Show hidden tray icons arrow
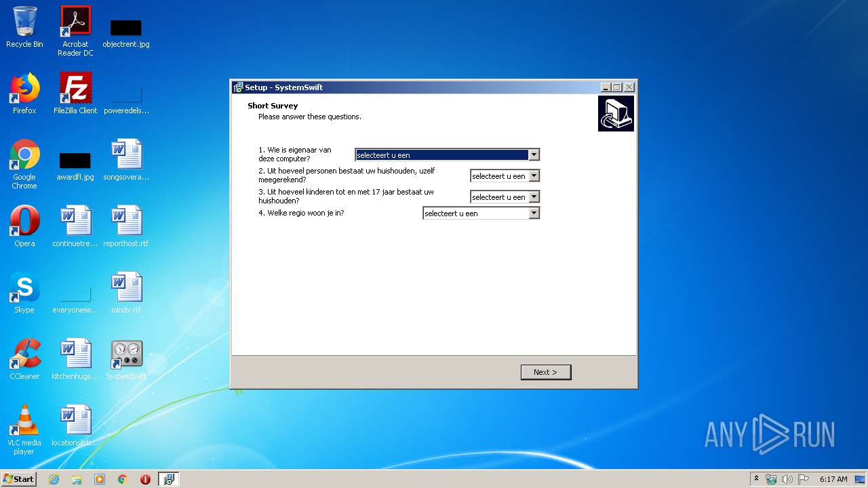Viewport: 868px width, 488px height. (x=756, y=479)
